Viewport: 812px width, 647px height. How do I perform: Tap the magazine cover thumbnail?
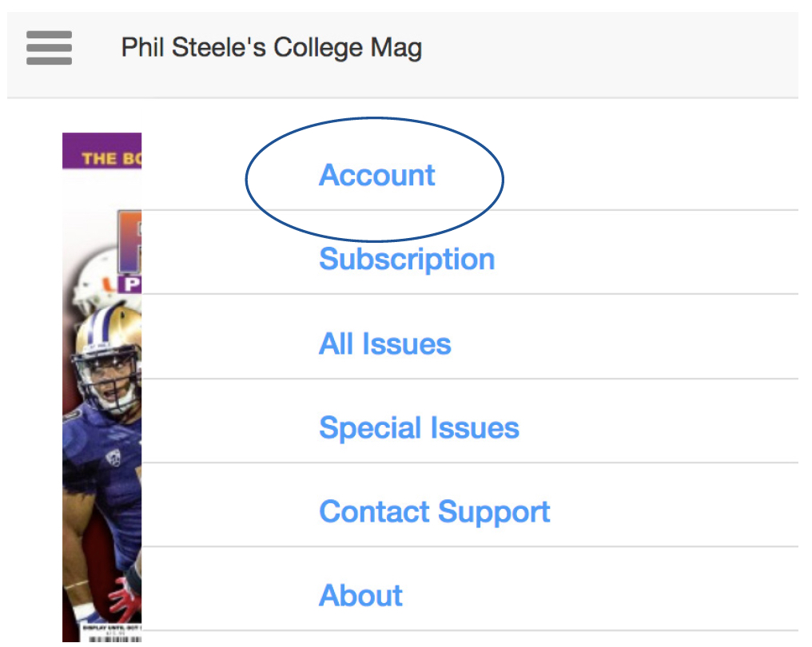click(101, 383)
